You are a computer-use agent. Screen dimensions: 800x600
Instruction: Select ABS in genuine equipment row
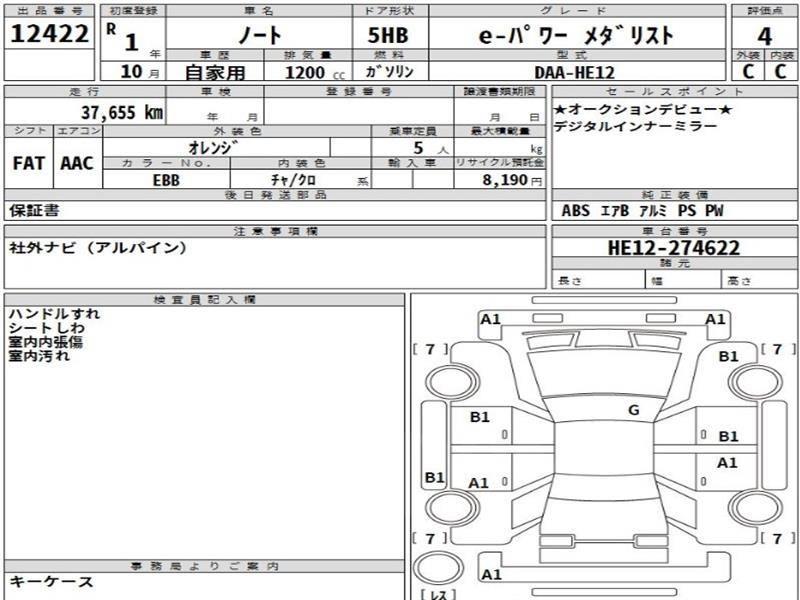click(576, 210)
